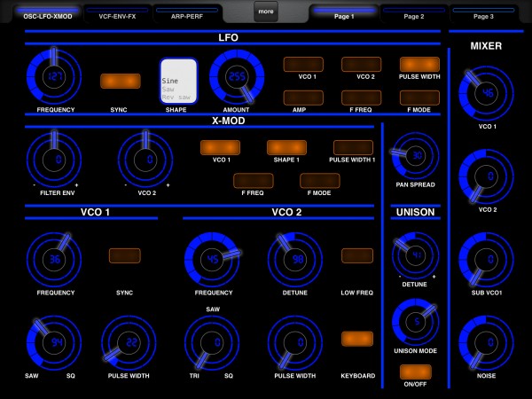Click the VCO 1 Pulse Width knob
Screen dimensions: 532x399
click(129, 342)
